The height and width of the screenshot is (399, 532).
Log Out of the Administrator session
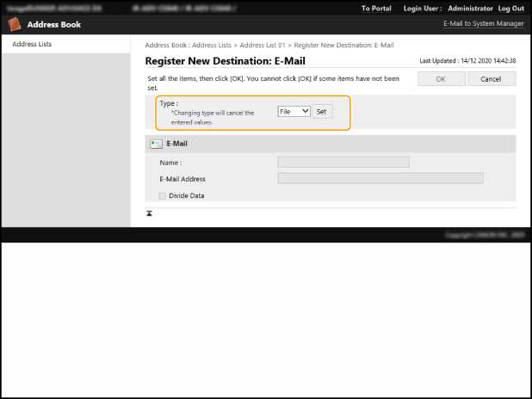(510, 8)
